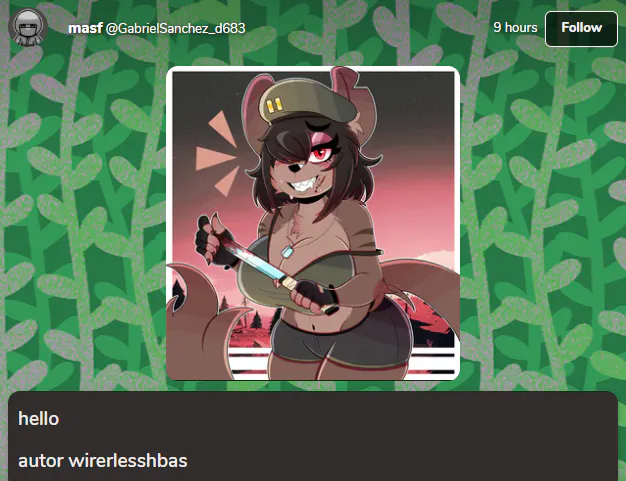626x481 pixels.
Task: Click the gold bars badge on beret
Action: coord(275,106)
